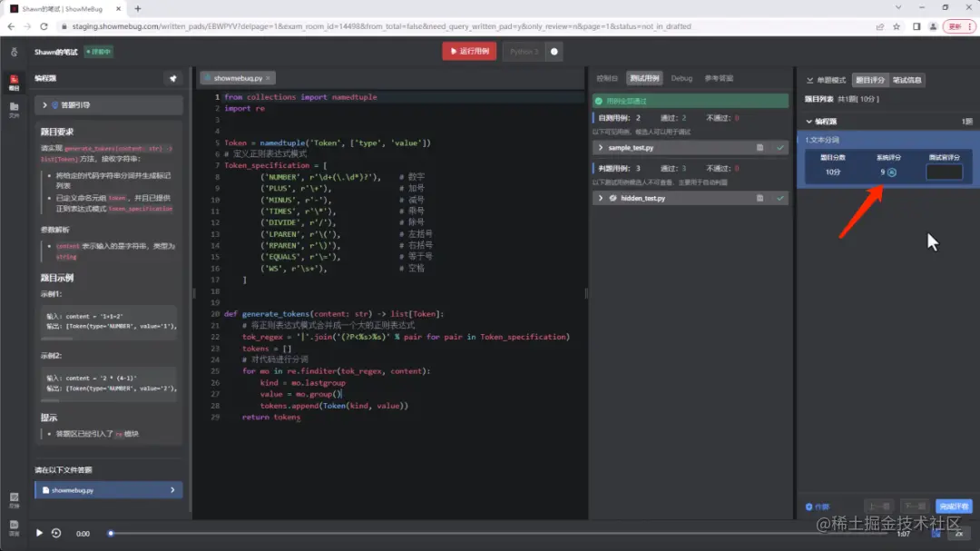Open the browser profile icon
The width and height of the screenshot is (980, 551).
tap(933, 26)
